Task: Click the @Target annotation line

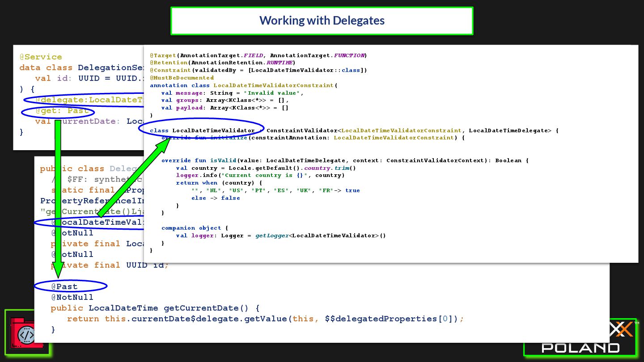Action: (x=258, y=55)
